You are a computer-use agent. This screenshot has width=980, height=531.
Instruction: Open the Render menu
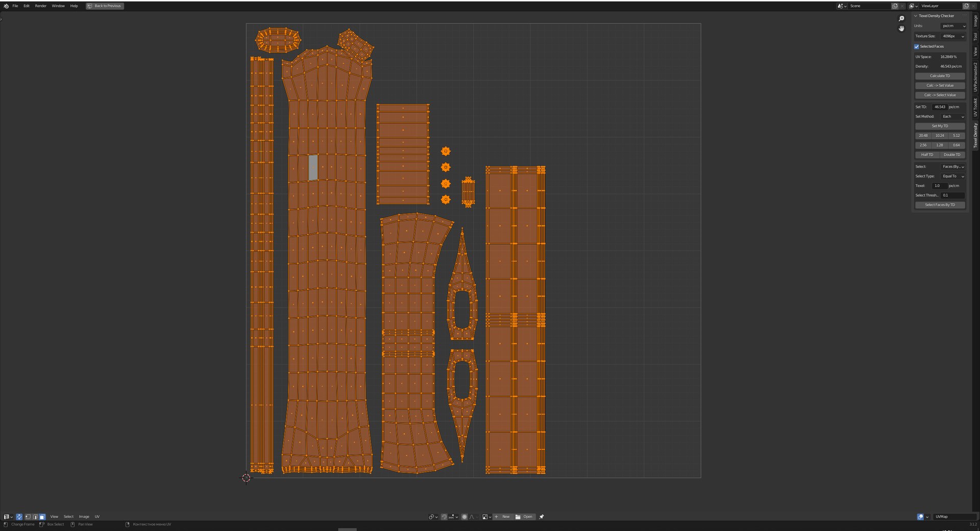tap(41, 6)
